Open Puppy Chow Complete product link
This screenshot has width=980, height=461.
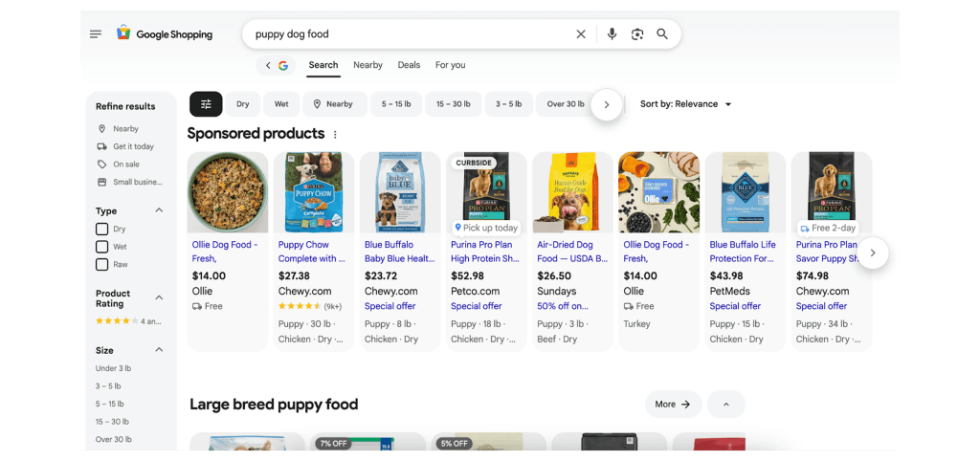[312, 252]
